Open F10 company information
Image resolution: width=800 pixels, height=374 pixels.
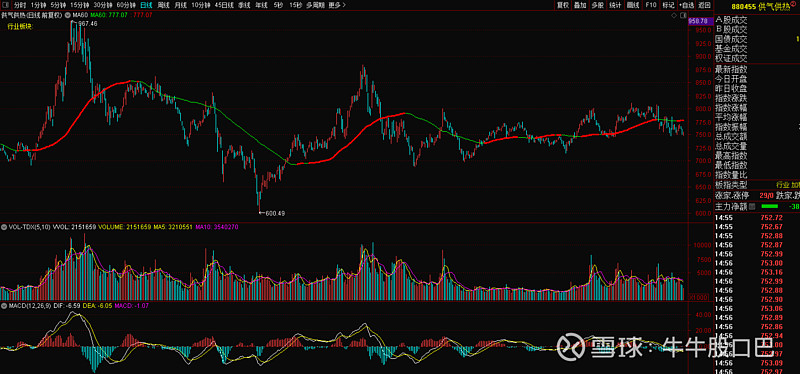(x=651, y=5)
